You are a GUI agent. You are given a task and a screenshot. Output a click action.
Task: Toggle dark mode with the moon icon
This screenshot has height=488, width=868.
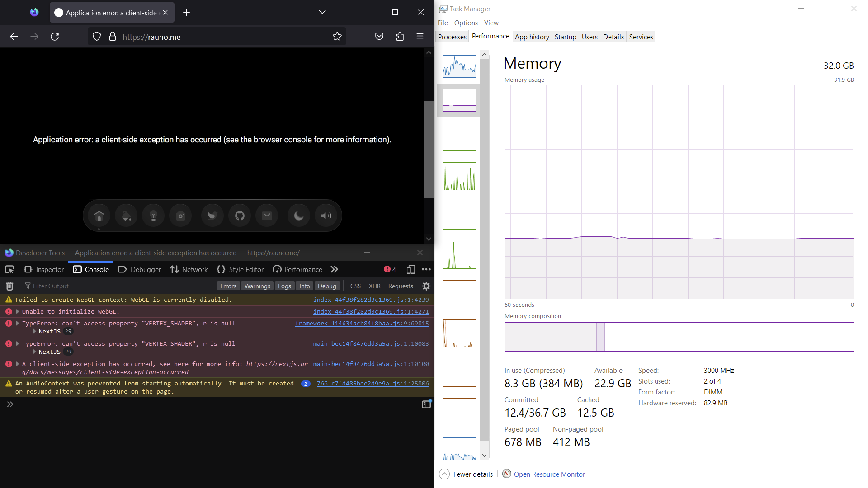pyautogui.click(x=298, y=216)
